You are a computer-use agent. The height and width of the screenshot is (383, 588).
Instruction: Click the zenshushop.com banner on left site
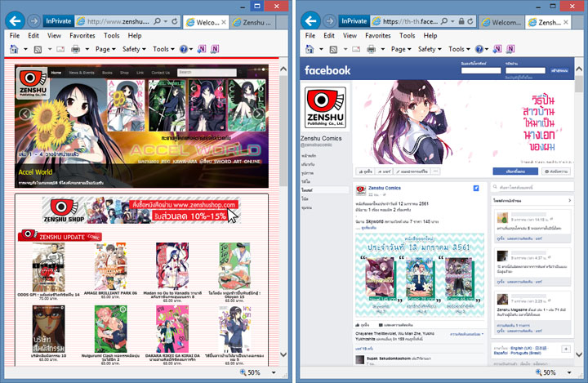click(141, 210)
